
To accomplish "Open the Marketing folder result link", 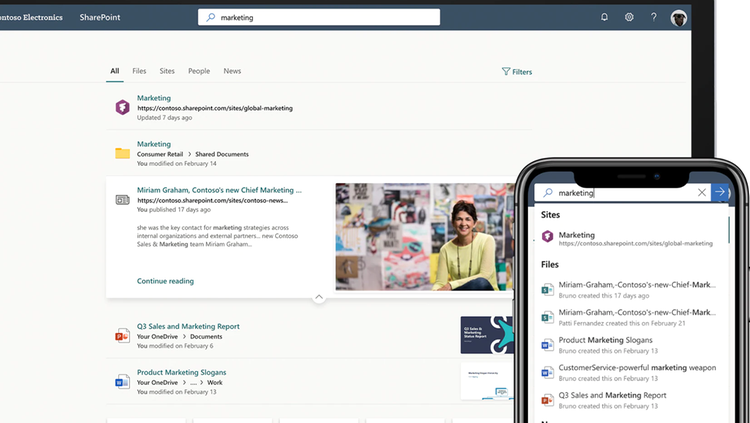I will pyautogui.click(x=154, y=144).
